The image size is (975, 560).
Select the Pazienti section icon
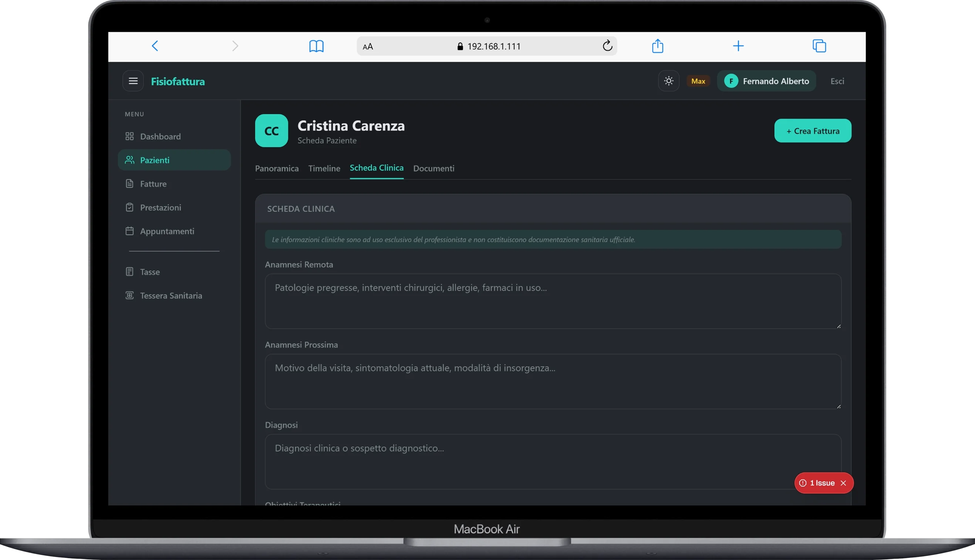[x=129, y=160]
